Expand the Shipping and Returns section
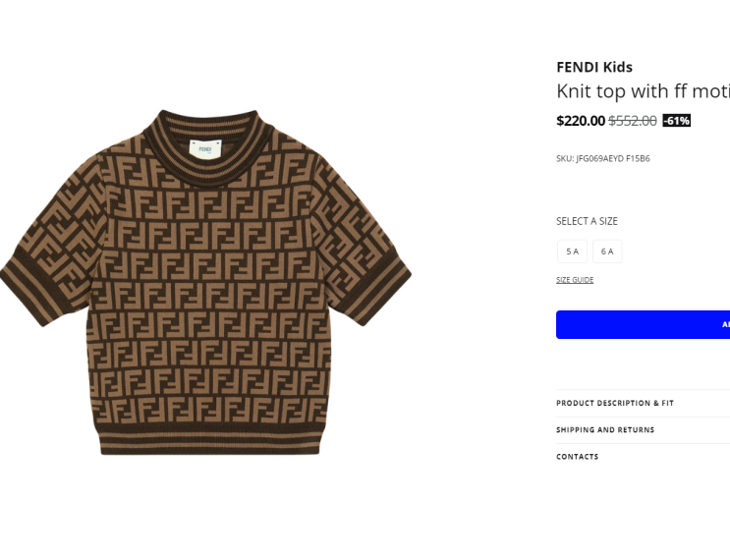 643,429
